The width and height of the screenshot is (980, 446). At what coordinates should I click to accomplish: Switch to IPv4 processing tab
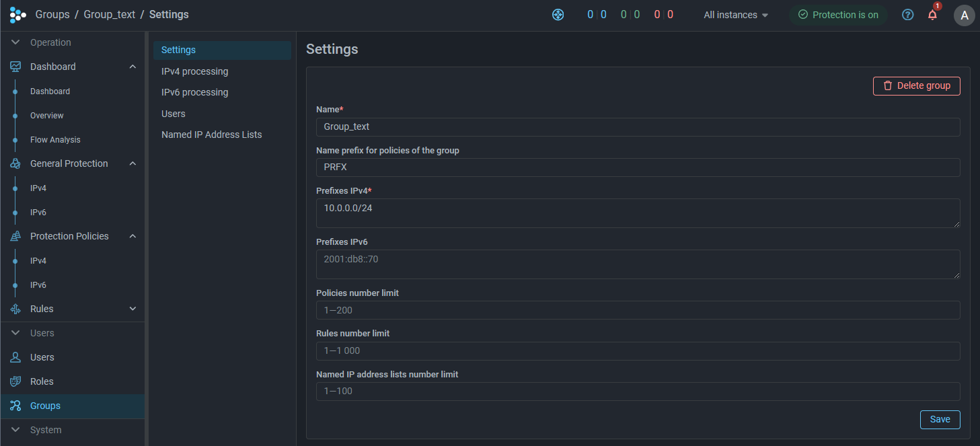pyautogui.click(x=194, y=71)
